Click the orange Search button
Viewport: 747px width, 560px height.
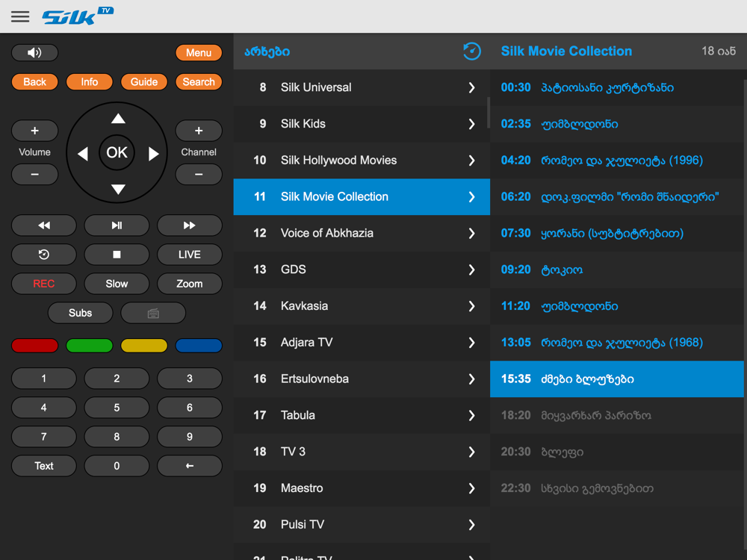coord(199,82)
